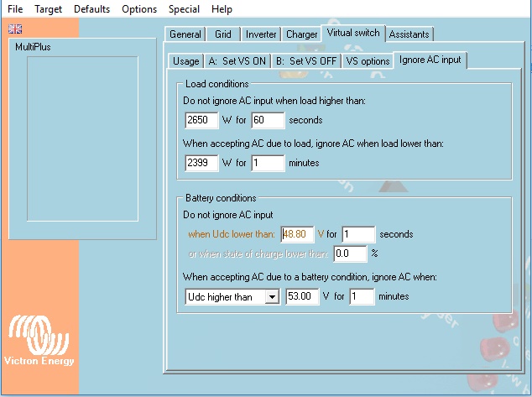Select the A: Set VS ON sub-tab

237,61
